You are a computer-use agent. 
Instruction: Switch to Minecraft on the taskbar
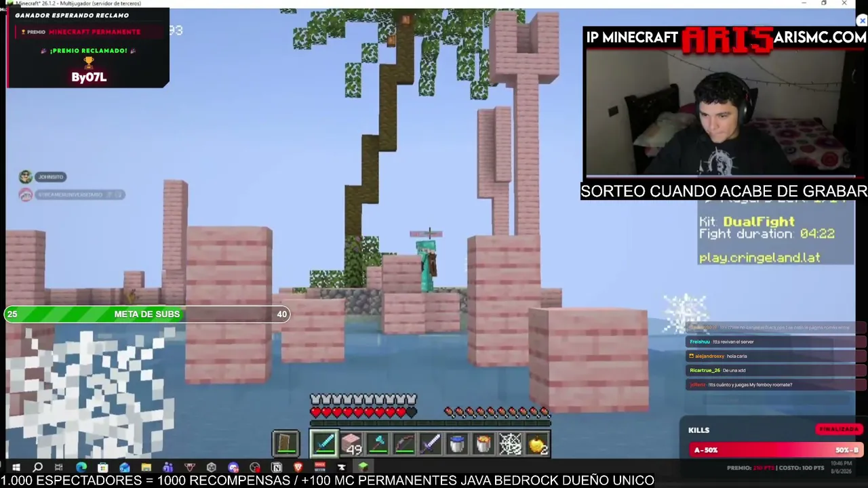click(363, 467)
